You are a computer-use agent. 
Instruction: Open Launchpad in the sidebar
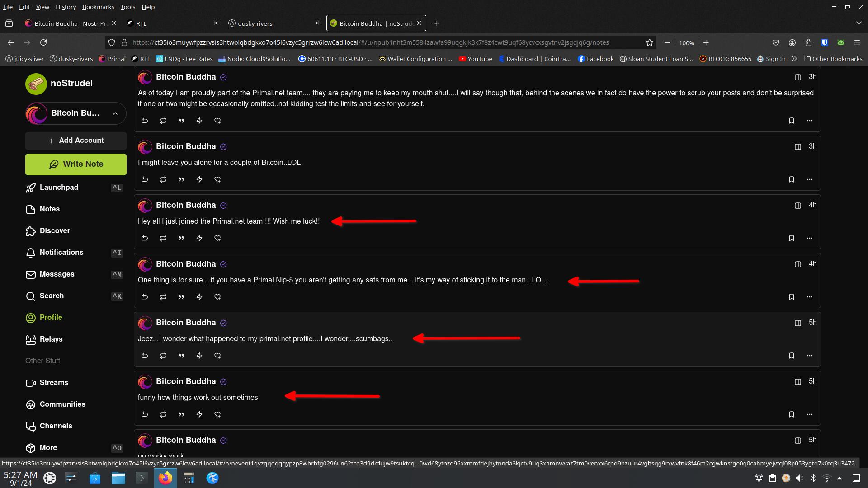click(x=75, y=188)
